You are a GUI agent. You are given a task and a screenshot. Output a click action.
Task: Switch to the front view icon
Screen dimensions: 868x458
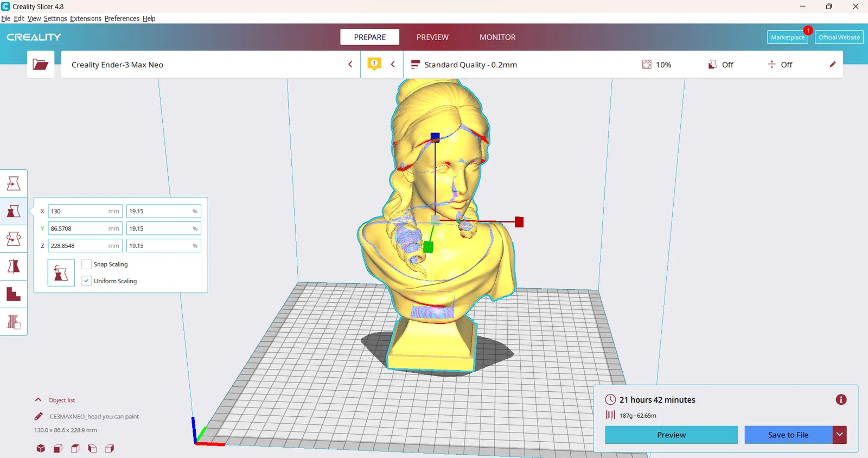pyautogui.click(x=58, y=448)
